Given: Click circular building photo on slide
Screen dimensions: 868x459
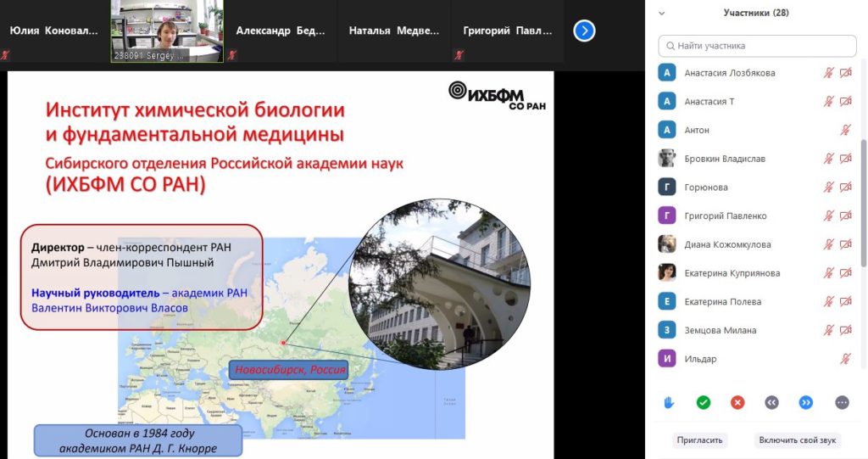Looking at the screenshot, I should point(440,284).
